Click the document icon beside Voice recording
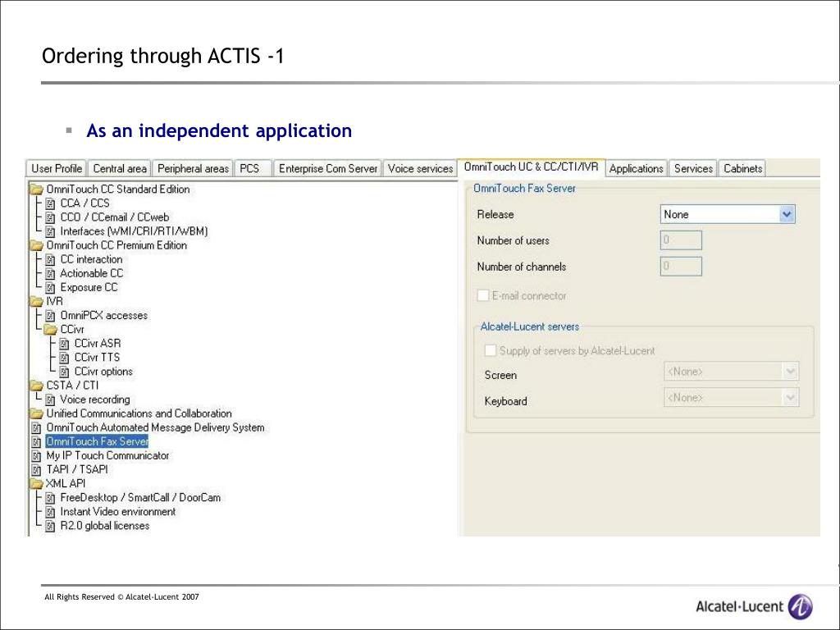The image size is (840, 630). point(50,399)
